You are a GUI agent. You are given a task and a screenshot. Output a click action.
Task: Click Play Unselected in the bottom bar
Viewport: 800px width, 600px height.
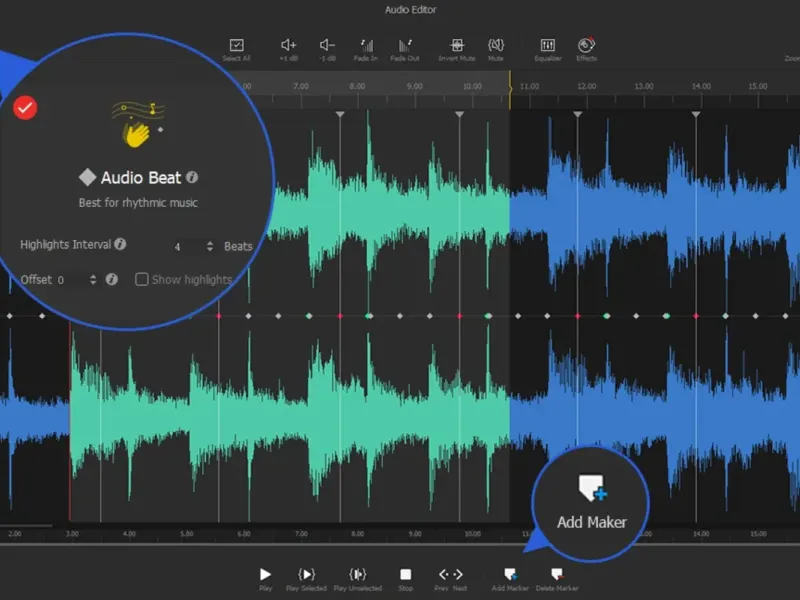(358, 574)
